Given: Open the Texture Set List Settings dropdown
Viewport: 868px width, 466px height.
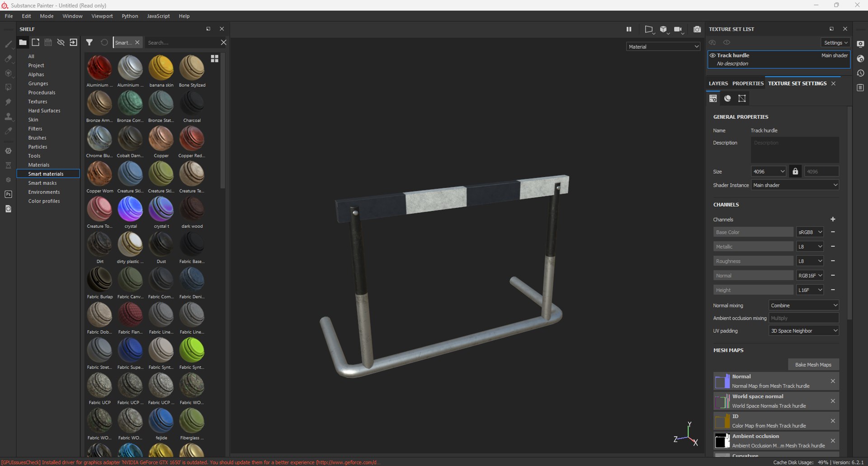Looking at the screenshot, I should click(835, 42).
